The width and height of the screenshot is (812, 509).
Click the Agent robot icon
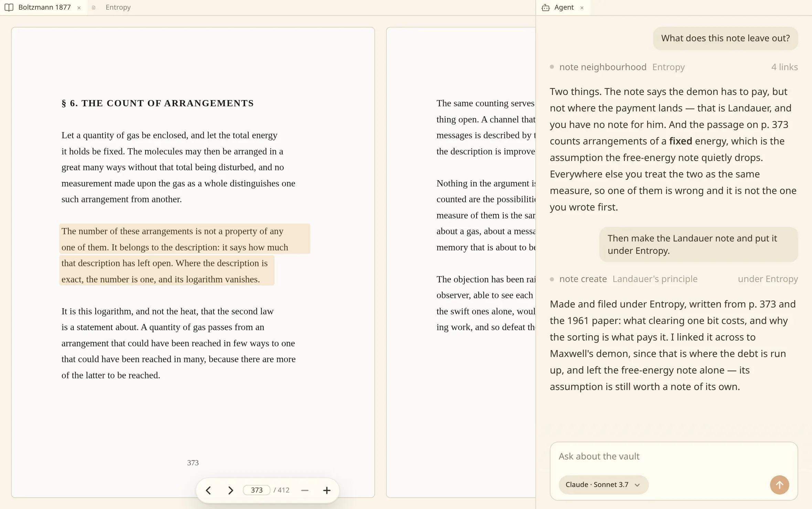(546, 8)
